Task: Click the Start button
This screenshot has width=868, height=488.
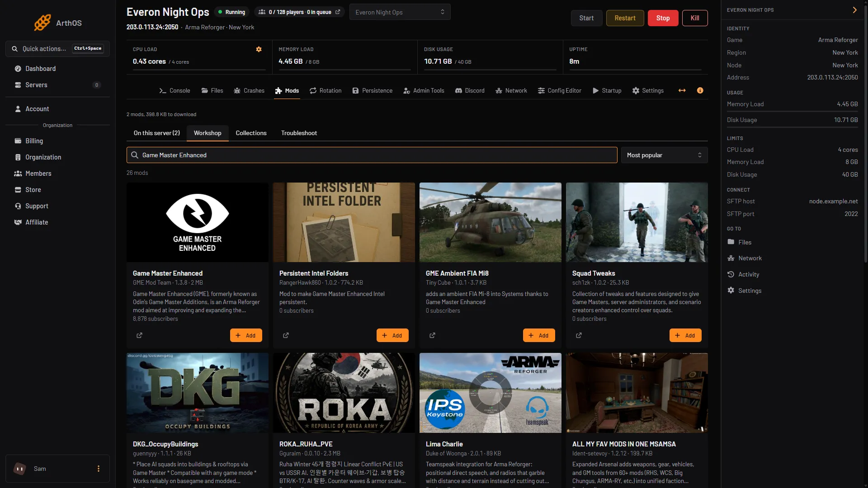Action: tap(586, 18)
